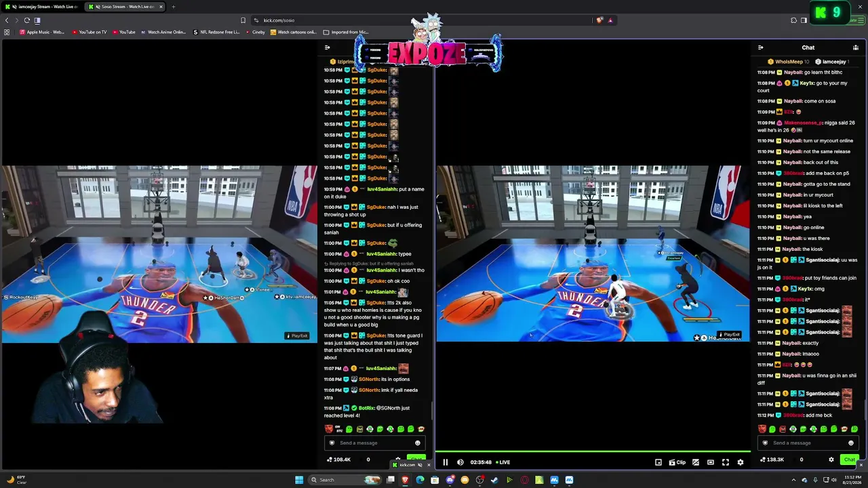This screenshot has width=868, height=488.
Task: Select BotRix username in middle chat
Action: (366, 408)
